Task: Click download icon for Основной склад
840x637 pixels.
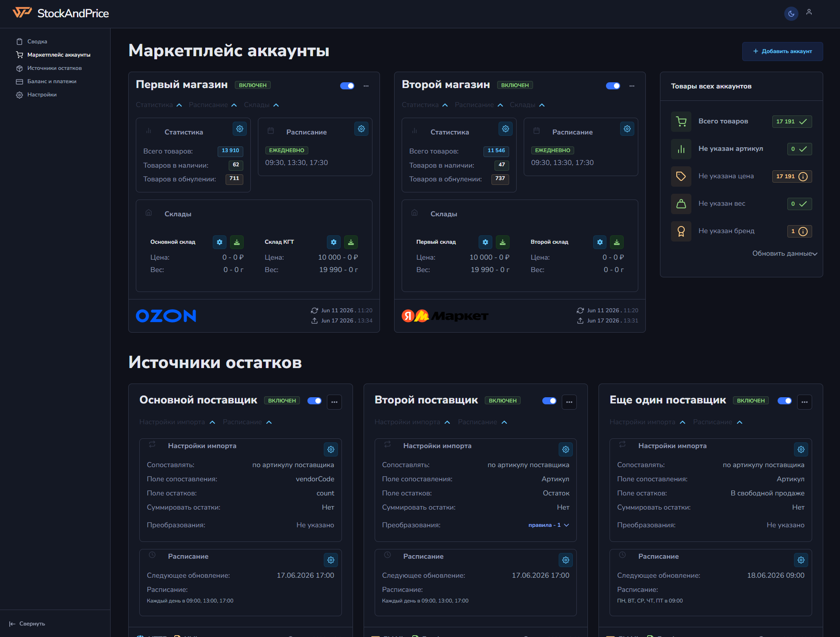Action: pos(237,242)
